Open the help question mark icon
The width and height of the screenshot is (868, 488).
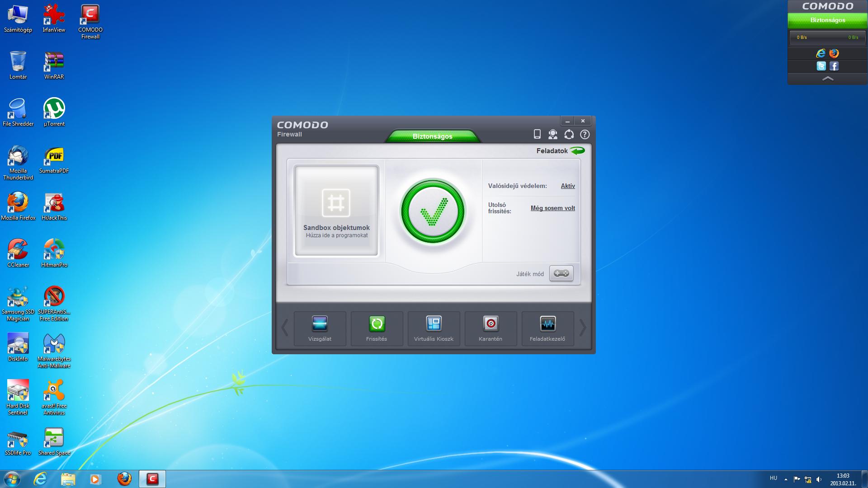point(585,134)
